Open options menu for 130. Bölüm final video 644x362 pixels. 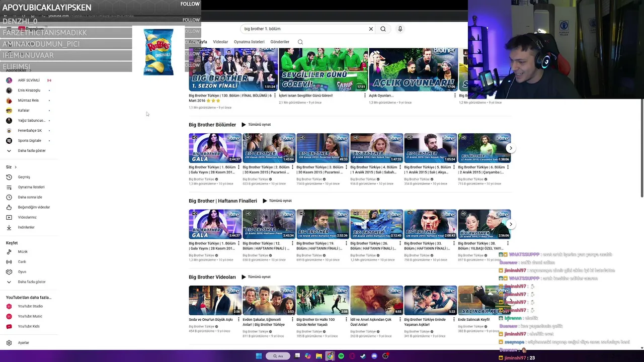pos(275,96)
